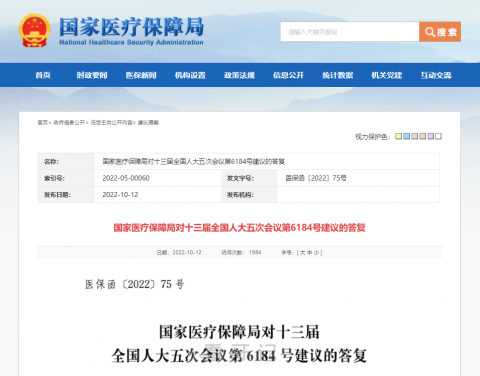This screenshot has width=480, height=376.
Task: Click the red article title heading
Action: coord(239,228)
